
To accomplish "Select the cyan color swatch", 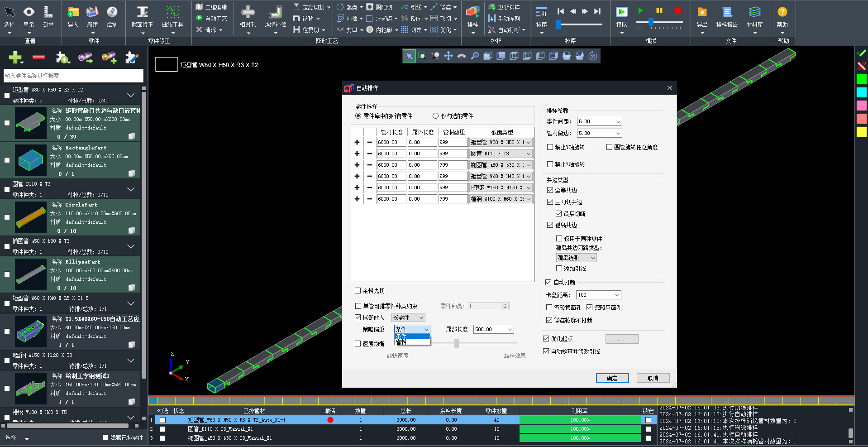I will 861,92.
